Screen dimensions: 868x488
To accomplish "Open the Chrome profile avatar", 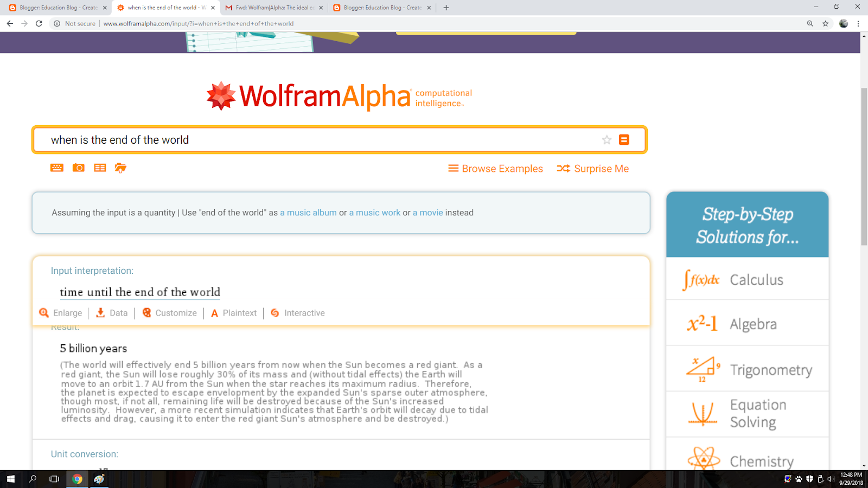I will 844,23.
